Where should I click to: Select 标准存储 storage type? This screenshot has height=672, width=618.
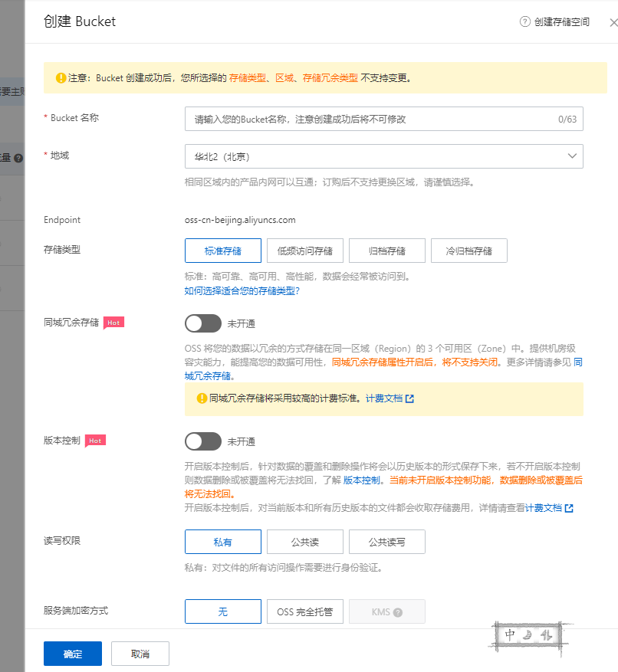(x=223, y=251)
